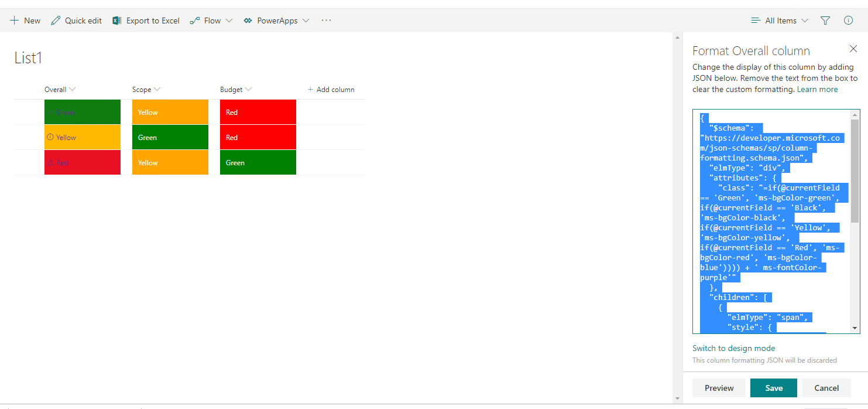Screen dimensions: 868x409
Task: Open the Budget column header dropdown
Action: (248, 90)
